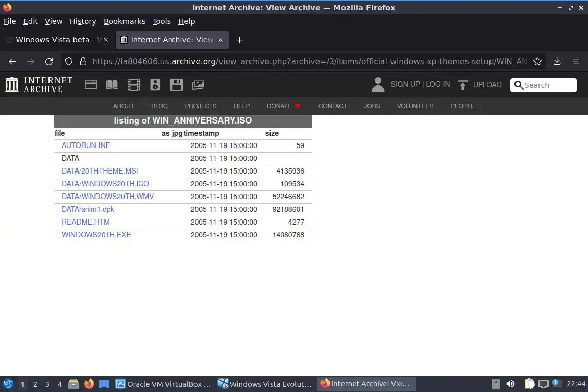Image resolution: width=588 pixels, height=392 pixels.
Task: Open file manager in taskbar
Action: [x=73, y=384]
